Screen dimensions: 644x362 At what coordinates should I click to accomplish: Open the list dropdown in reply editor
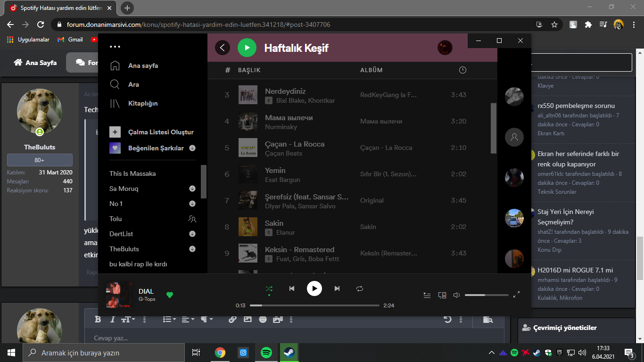170,320
